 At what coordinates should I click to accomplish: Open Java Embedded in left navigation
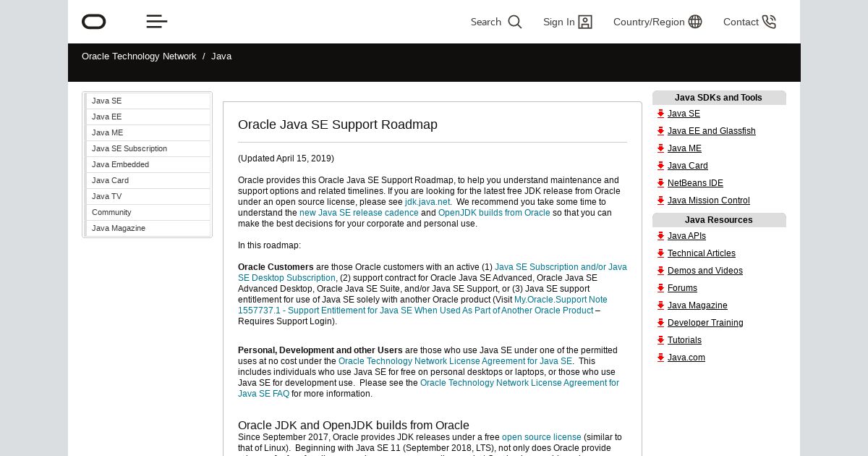pos(148,164)
